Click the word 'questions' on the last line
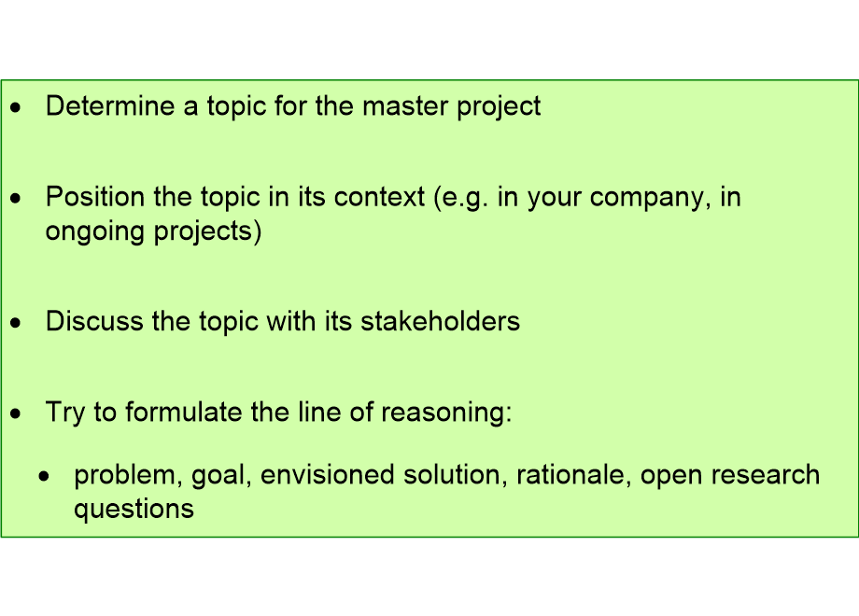This screenshot has width=859, height=616. (134, 510)
